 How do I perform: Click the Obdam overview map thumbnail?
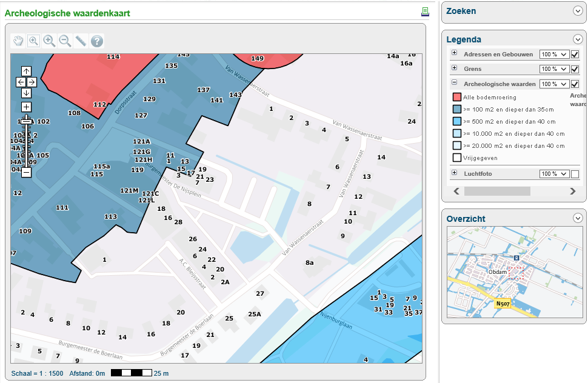point(515,272)
